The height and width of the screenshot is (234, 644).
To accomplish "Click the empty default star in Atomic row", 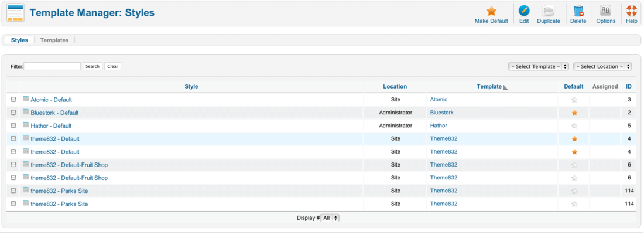I will [x=574, y=100].
